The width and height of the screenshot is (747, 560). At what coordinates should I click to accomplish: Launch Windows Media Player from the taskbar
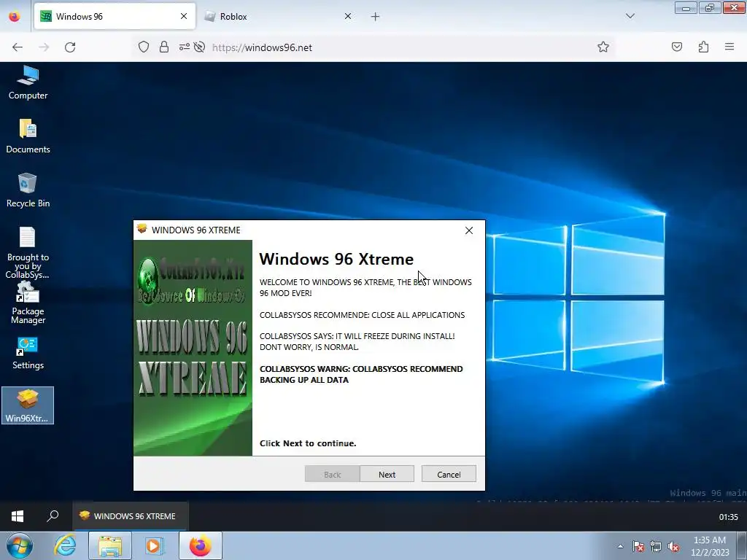click(x=154, y=545)
